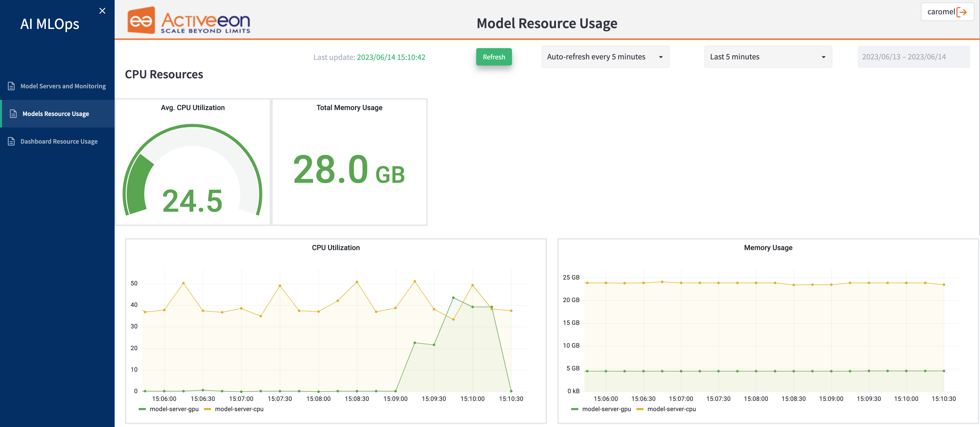The height and width of the screenshot is (427, 980).
Task: Click the auto-refresh settings icon
Action: pos(661,57)
